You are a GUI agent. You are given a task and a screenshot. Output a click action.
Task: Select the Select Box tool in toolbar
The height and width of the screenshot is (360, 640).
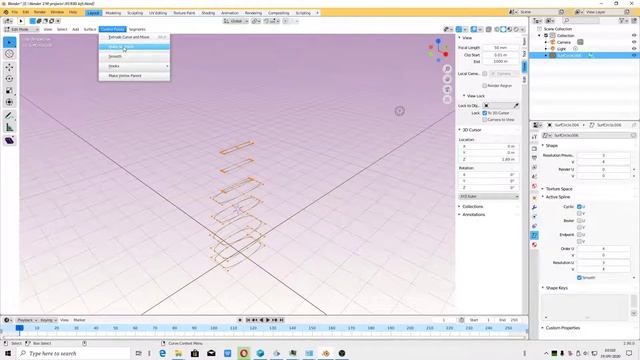(x=9, y=42)
